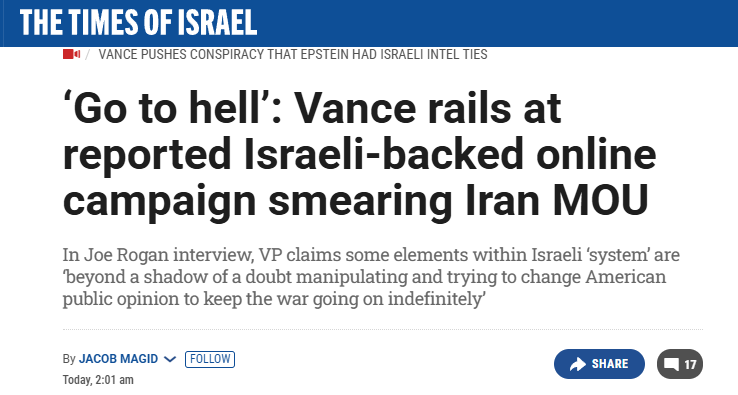Click the 'Today, 2:01 am' timestamp
This screenshot has height=395, width=738.
[x=98, y=379]
